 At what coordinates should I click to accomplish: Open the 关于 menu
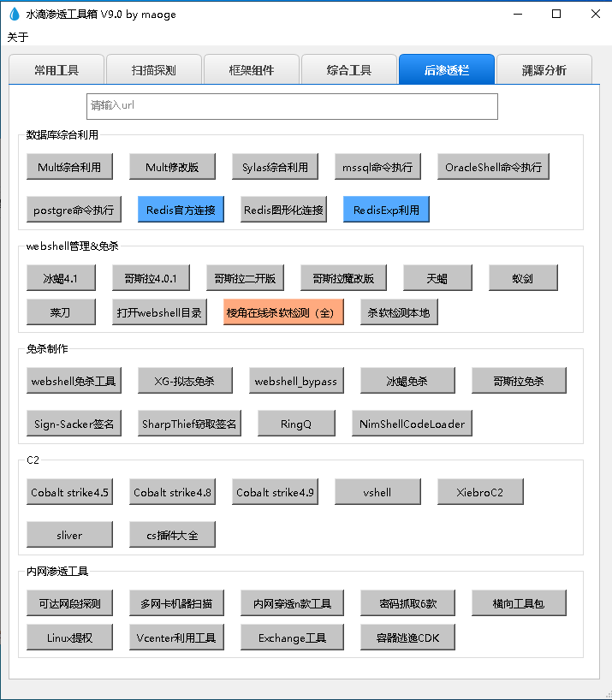18,37
